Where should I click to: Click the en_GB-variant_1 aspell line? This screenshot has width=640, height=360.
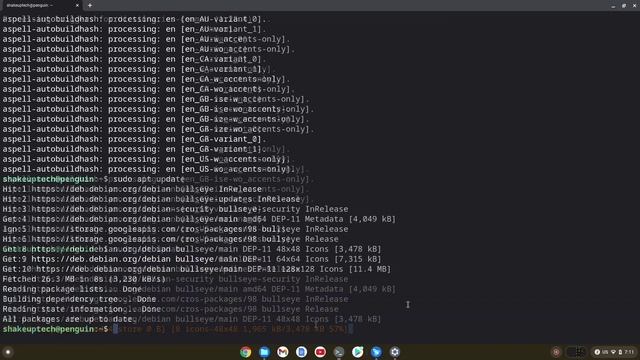(134, 149)
